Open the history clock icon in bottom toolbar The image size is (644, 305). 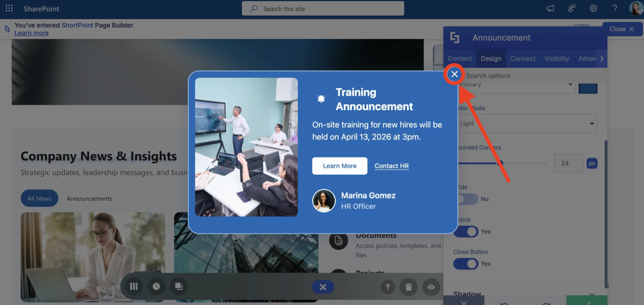tap(156, 287)
